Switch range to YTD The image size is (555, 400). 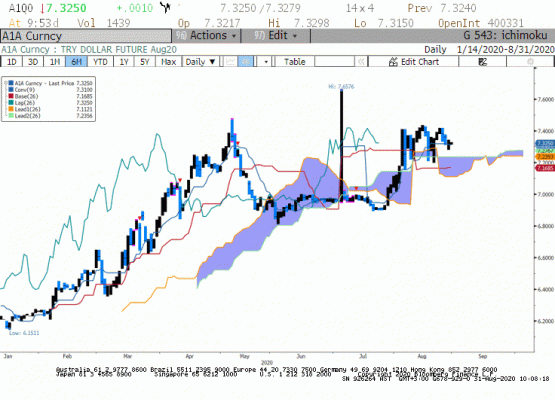[100, 62]
